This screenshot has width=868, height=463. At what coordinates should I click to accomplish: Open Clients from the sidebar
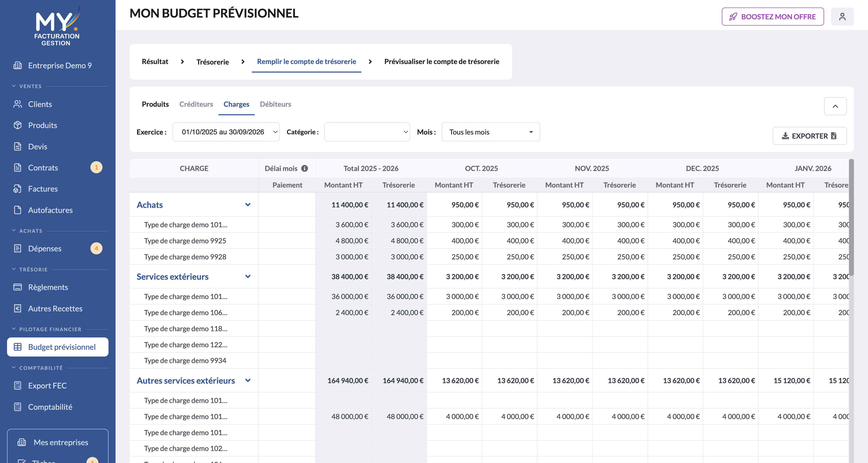(x=40, y=104)
